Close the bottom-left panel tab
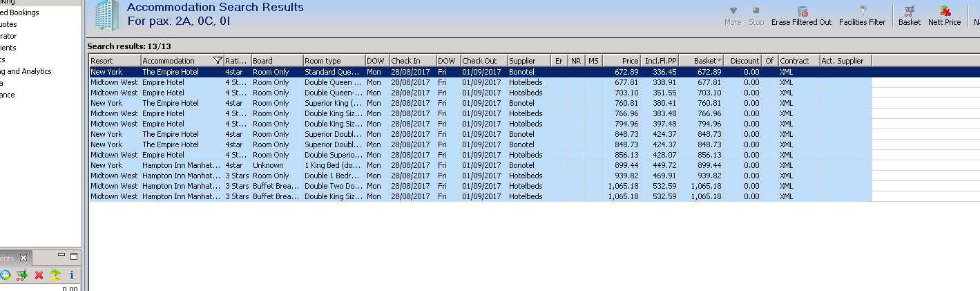 tap(23, 258)
